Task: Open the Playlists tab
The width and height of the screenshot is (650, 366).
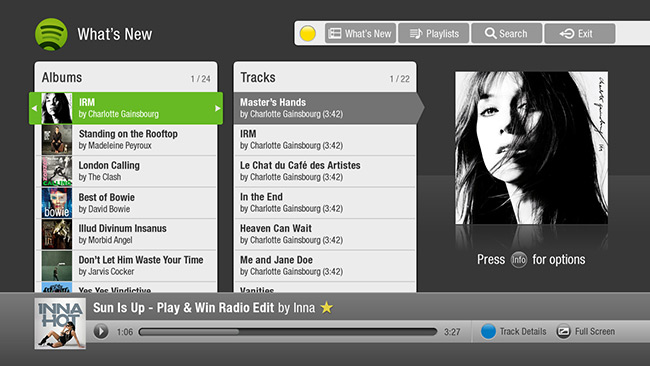Action: [x=434, y=34]
